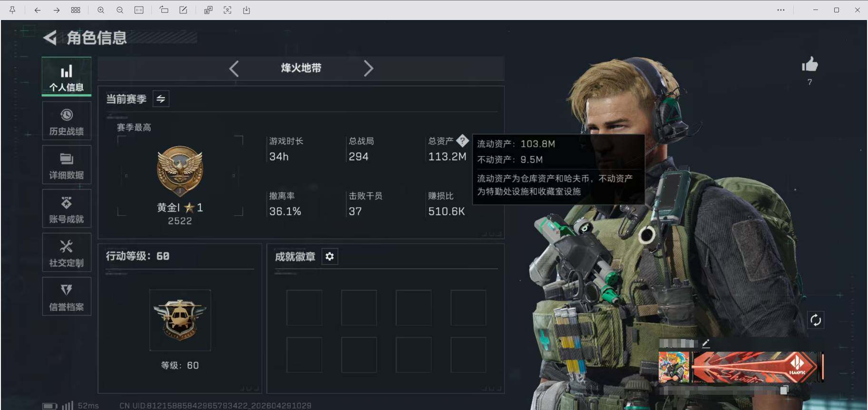Click the 总资产 113.2M value
868x410 pixels.
(447, 157)
